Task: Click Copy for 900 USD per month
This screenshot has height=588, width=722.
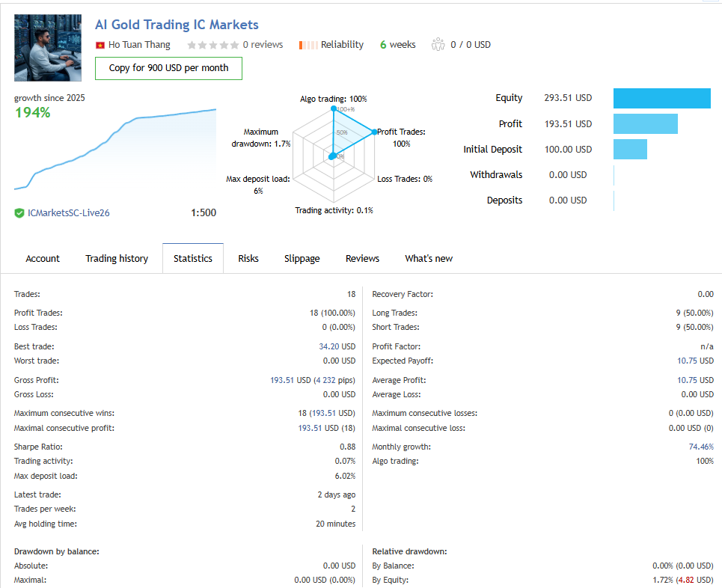Action: (x=168, y=68)
